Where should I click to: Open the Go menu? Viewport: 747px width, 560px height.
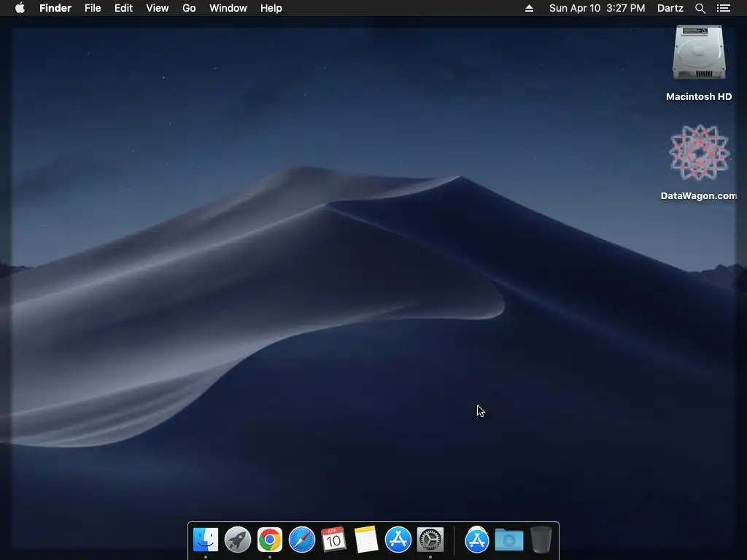click(189, 8)
